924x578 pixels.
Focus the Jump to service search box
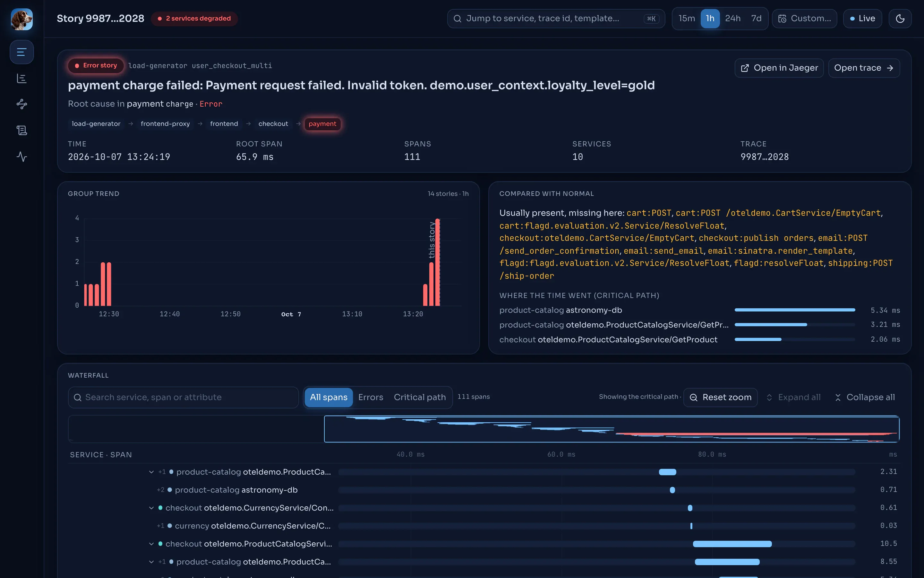click(x=556, y=18)
